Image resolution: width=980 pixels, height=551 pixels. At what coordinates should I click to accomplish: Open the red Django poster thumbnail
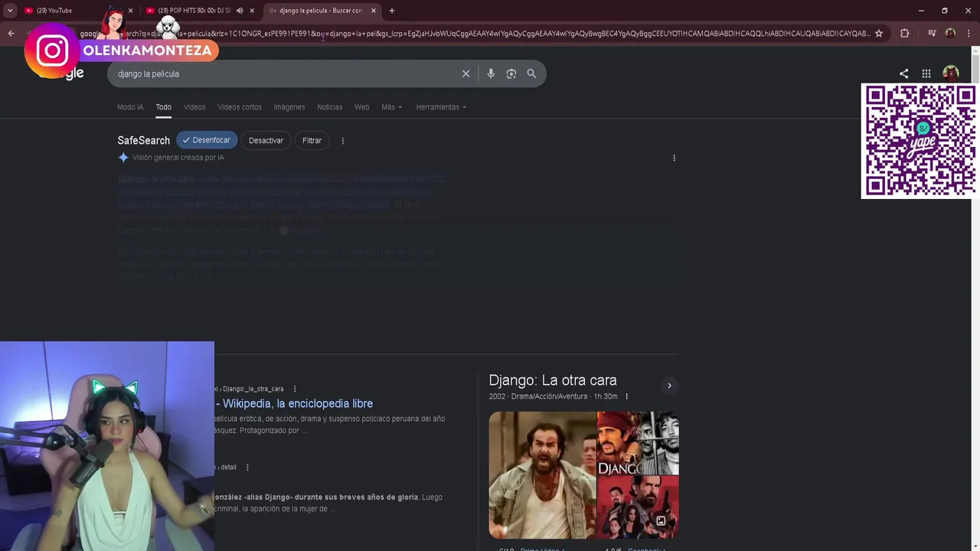638,507
